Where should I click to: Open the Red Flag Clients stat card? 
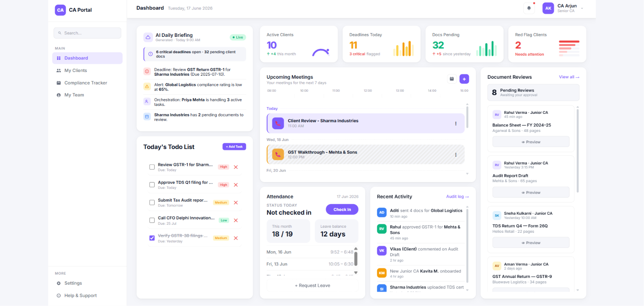point(547,44)
